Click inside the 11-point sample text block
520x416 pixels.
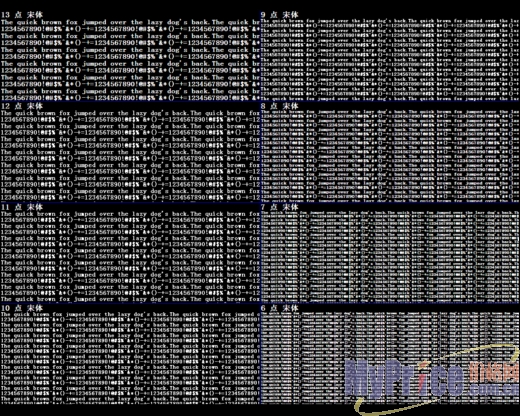coord(130,257)
